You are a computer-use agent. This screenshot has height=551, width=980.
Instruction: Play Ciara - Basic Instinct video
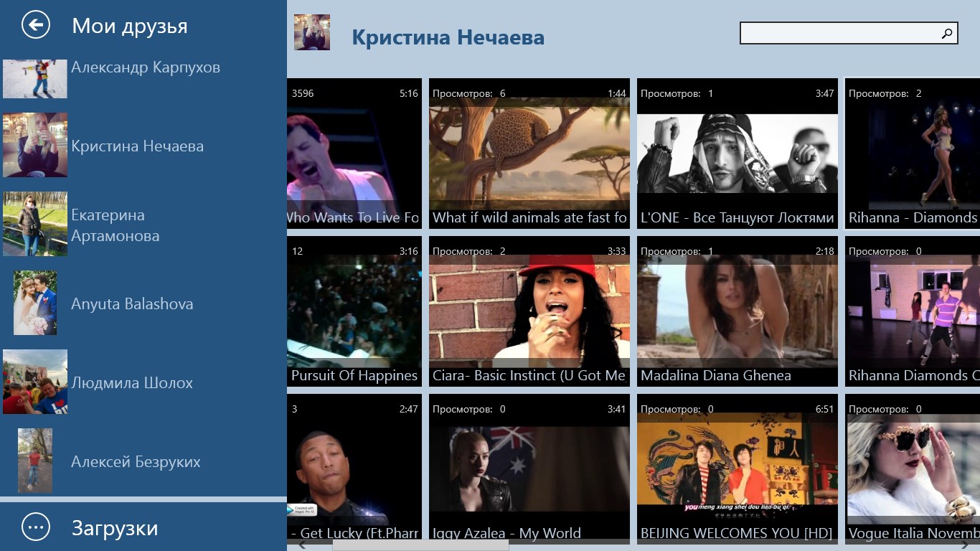point(529,311)
